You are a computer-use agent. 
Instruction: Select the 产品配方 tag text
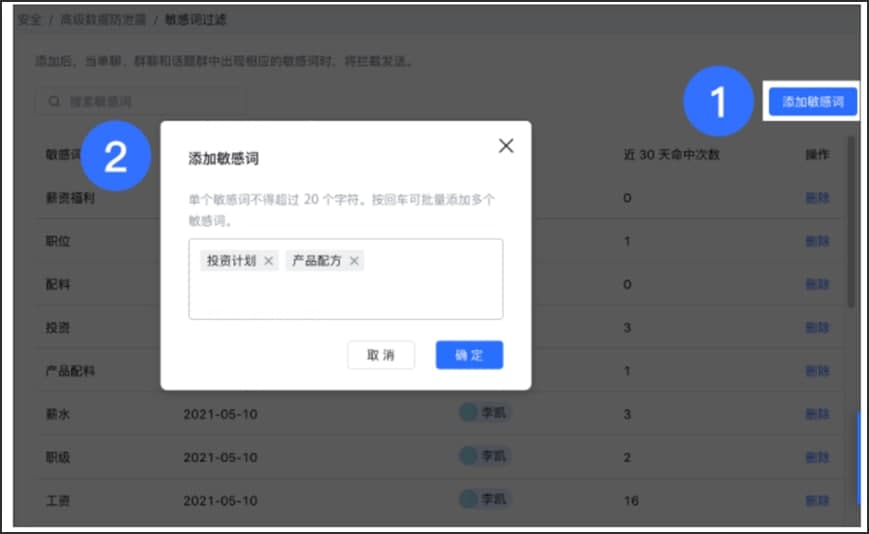point(317,261)
